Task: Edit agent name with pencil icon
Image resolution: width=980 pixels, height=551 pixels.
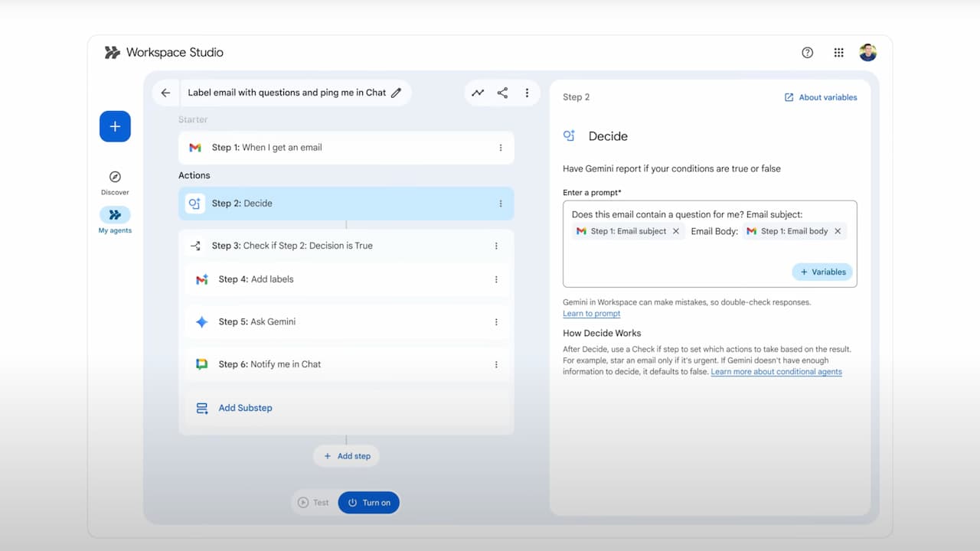Action: click(x=396, y=93)
